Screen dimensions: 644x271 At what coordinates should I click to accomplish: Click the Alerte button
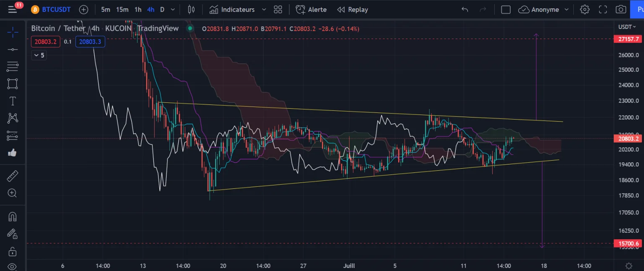click(311, 9)
